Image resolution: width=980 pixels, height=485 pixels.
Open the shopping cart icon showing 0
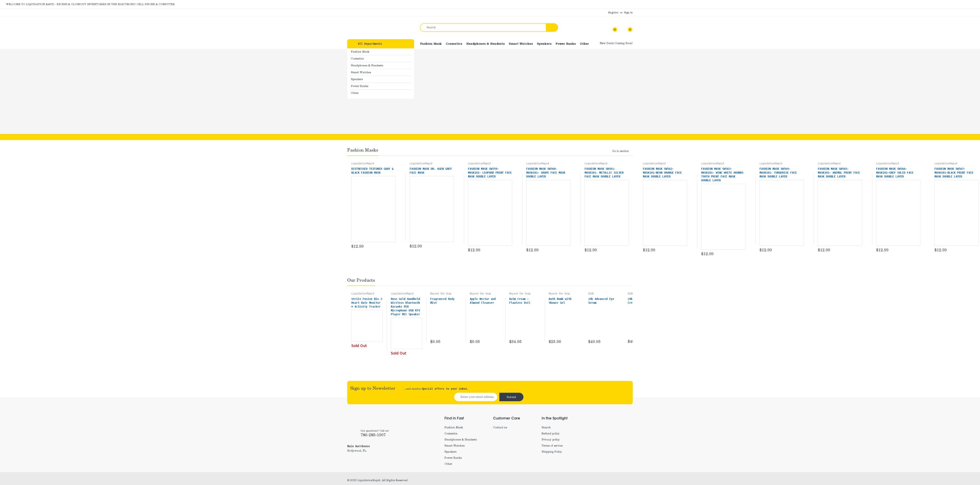pyautogui.click(x=630, y=29)
